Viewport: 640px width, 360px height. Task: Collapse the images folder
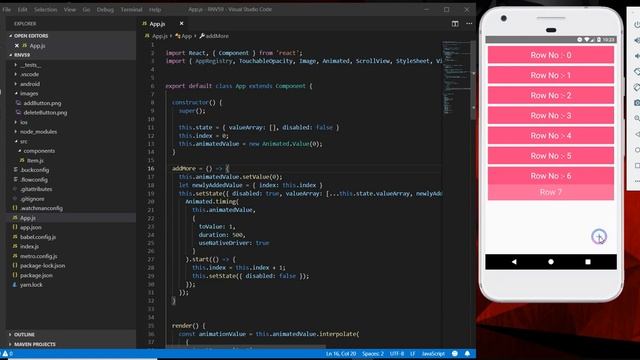tap(29, 93)
